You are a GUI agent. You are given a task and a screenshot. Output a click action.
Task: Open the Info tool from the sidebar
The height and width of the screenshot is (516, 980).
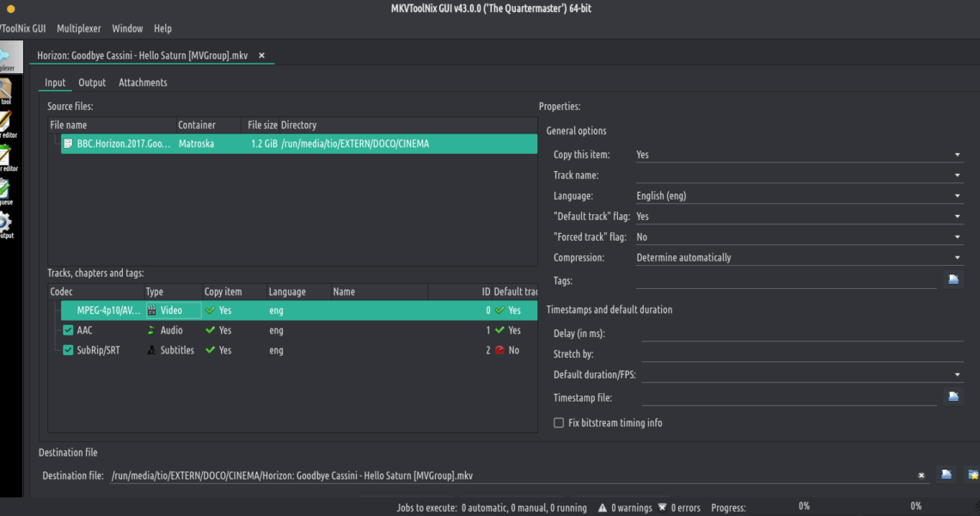click(5, 89)
